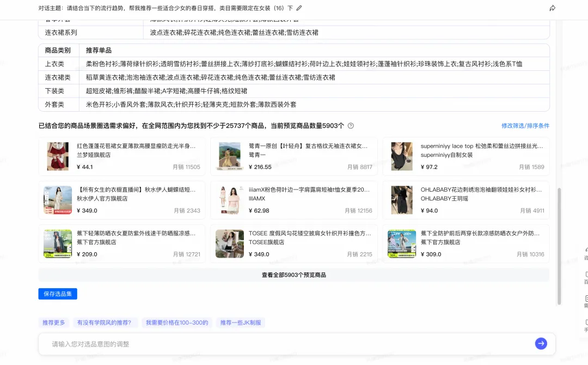
Task: Select the 有没有学院风的推荐? quick reply
Action: point(106,323)
